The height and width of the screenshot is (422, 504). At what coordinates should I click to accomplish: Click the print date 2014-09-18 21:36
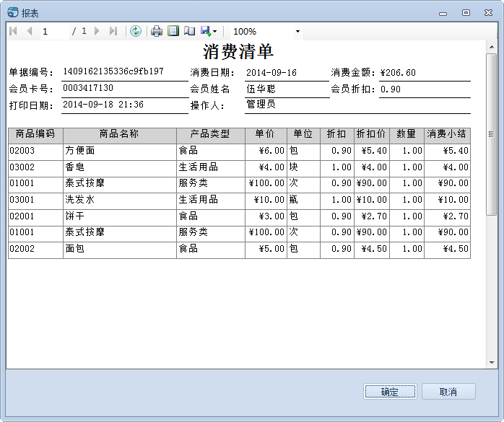coord(103,105)
